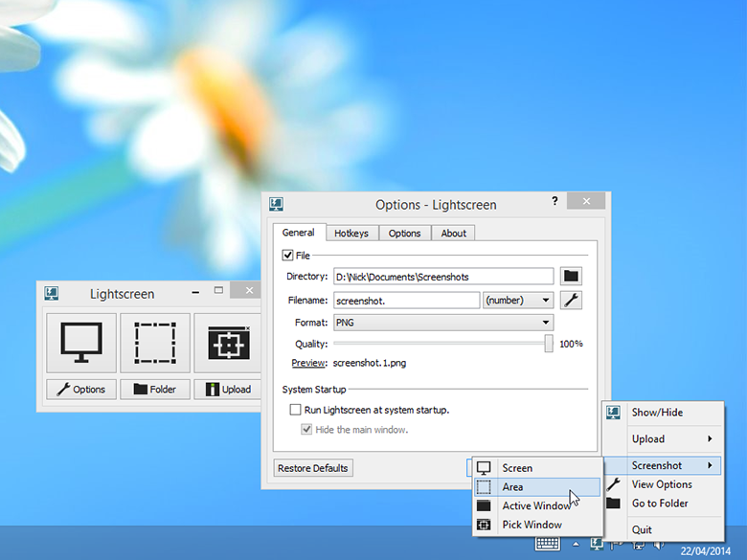This screenshot has height=560, width=747.
Task: Click the Lightscreen tray icon in taskbar
Action: [x=597, y=544]
